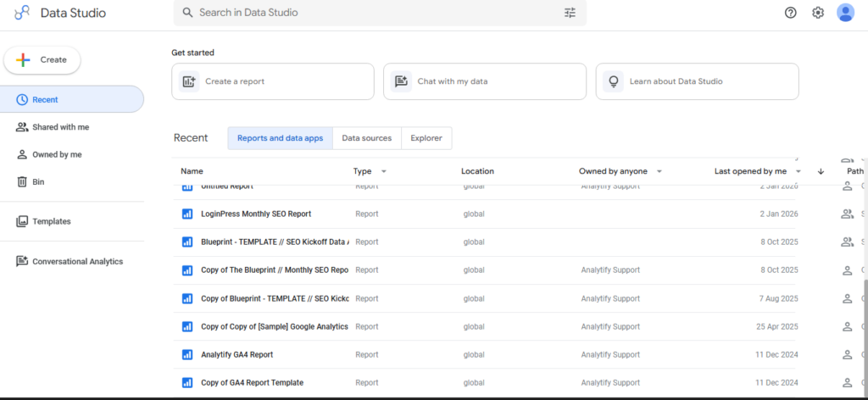The width and height of the screenshot is (868, 400).
Task: Click person icon in Analytify GA4 Report row
Action: click(x=847, y=354)
